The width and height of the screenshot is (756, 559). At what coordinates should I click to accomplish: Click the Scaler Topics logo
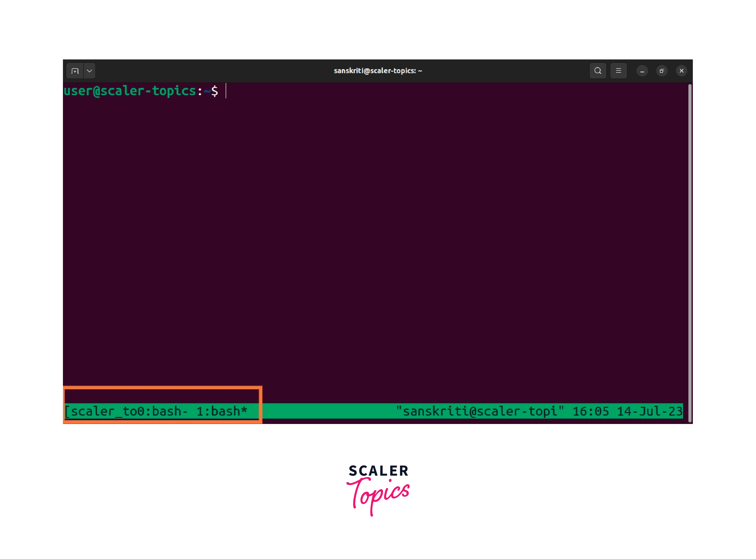(378, 489)
